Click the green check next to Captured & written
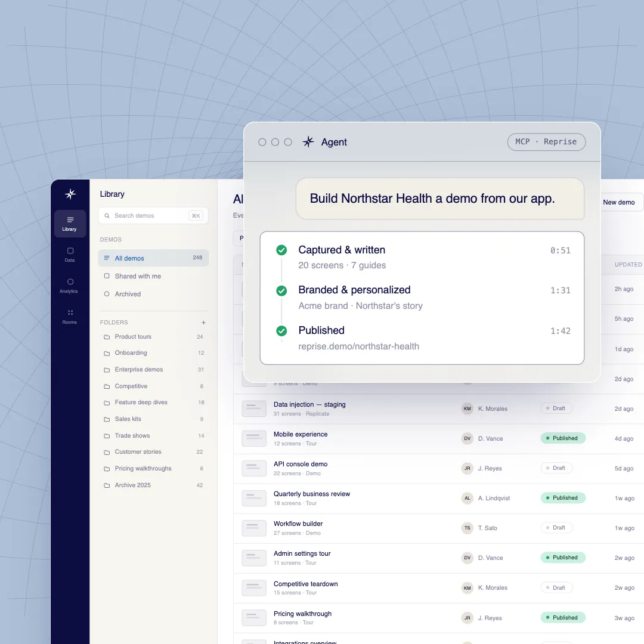This screenshot has width=644, height=644. tap(281, 250)
